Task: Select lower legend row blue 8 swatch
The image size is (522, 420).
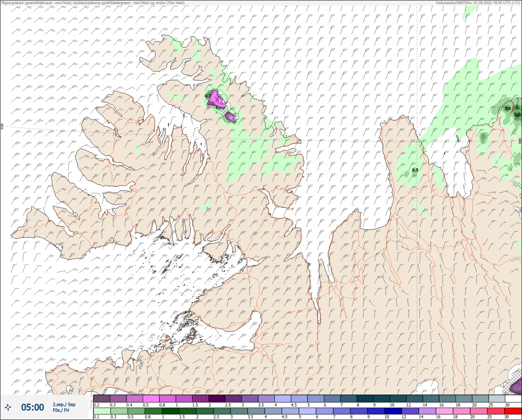Action: point(358,411)
